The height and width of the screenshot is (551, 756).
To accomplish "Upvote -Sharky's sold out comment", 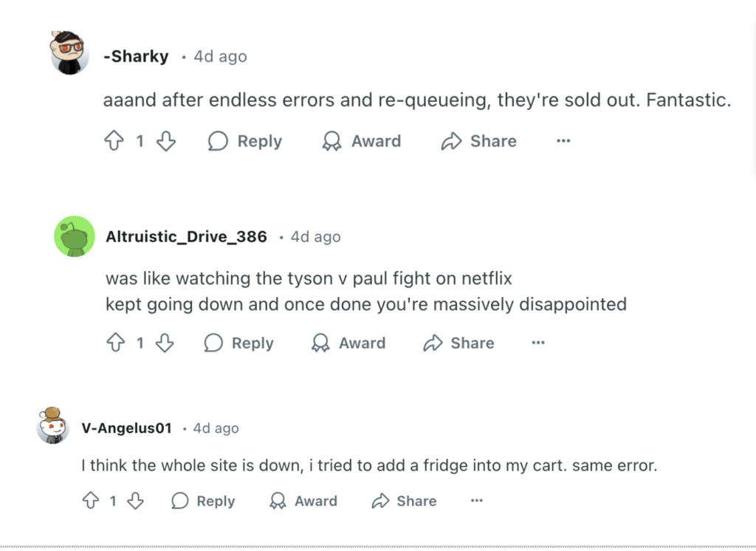I will pos(114,141).
